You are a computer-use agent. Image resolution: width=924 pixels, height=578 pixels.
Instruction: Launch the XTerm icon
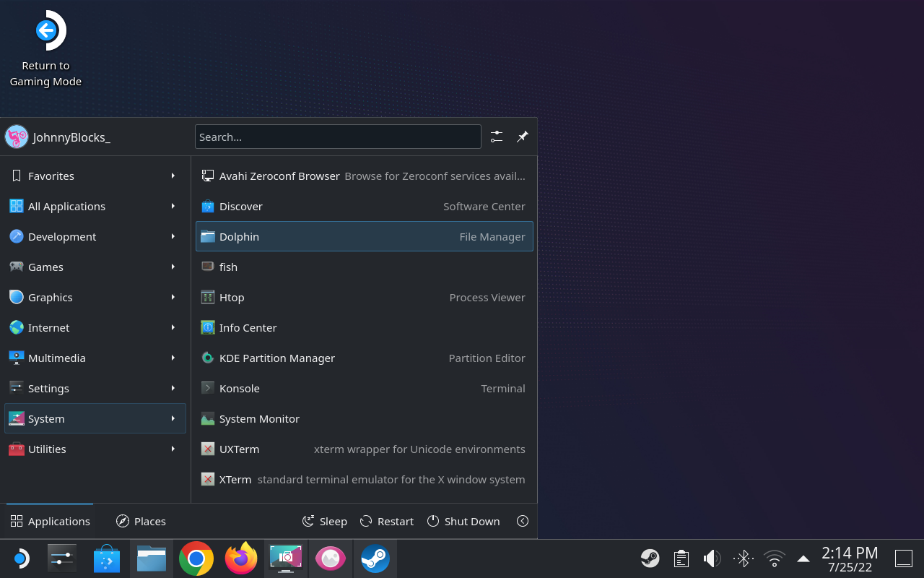[208, 479]
